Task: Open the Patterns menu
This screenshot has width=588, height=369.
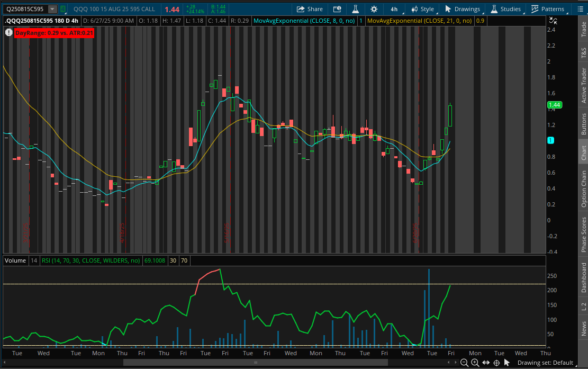Action: pyautogui.click(x=548, y=9)
